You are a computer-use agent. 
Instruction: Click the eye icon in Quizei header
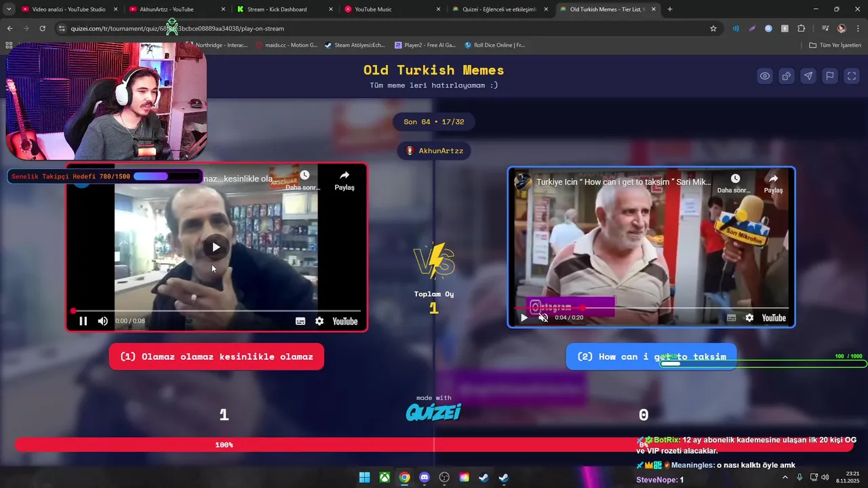pos(765,76)
